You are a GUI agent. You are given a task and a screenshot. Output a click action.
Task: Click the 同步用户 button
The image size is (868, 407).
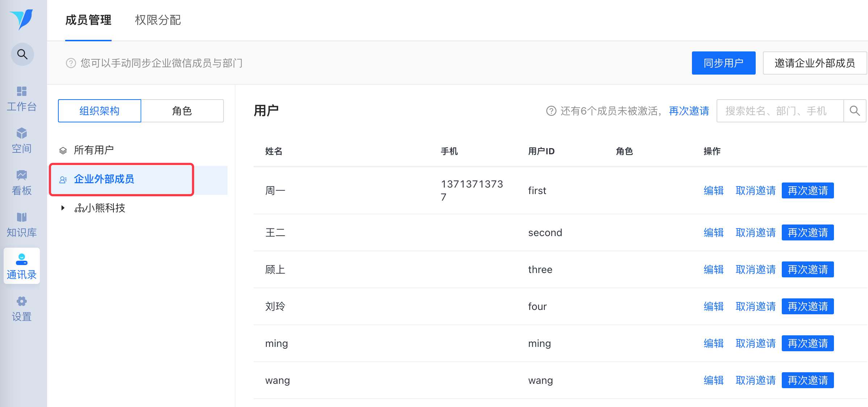(723, 63)
